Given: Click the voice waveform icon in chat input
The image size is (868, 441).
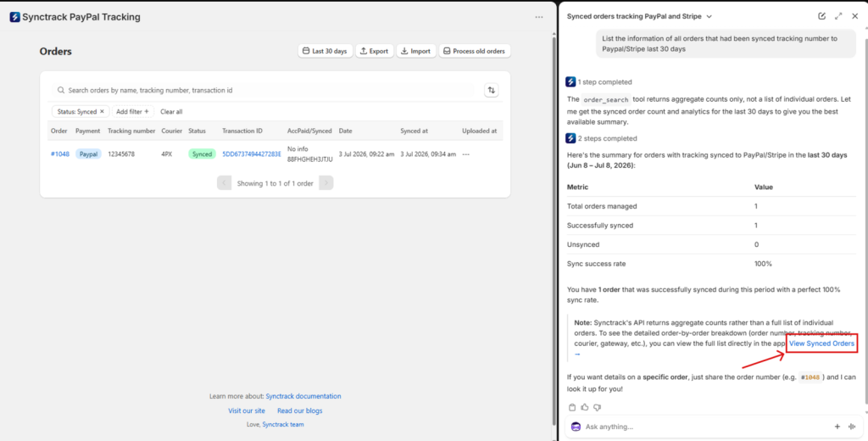Looking at the screenshot, I should coord(852,427).
